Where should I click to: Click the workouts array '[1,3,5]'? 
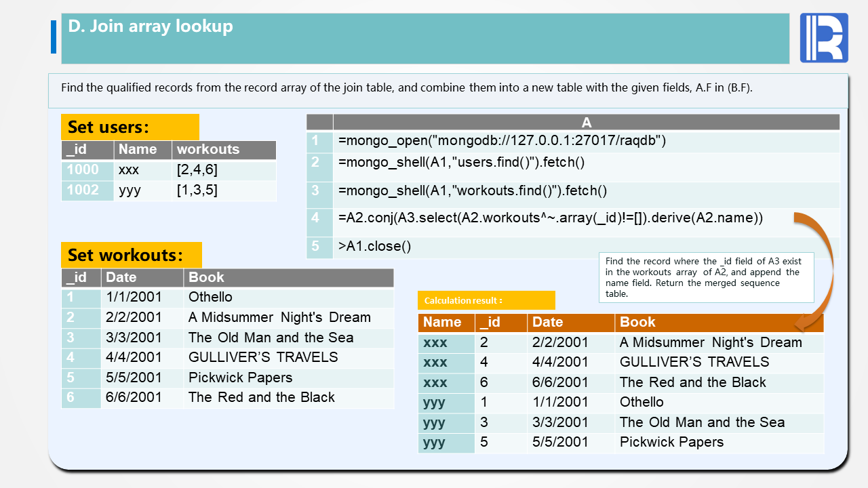(x=197, y=190)
